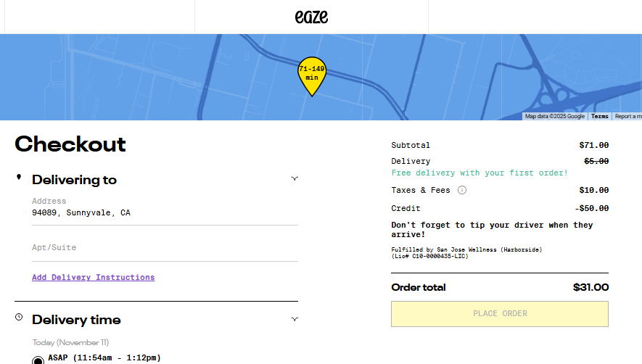Click the struck-through $5.00 delivery fee

(x=596, y=161)
